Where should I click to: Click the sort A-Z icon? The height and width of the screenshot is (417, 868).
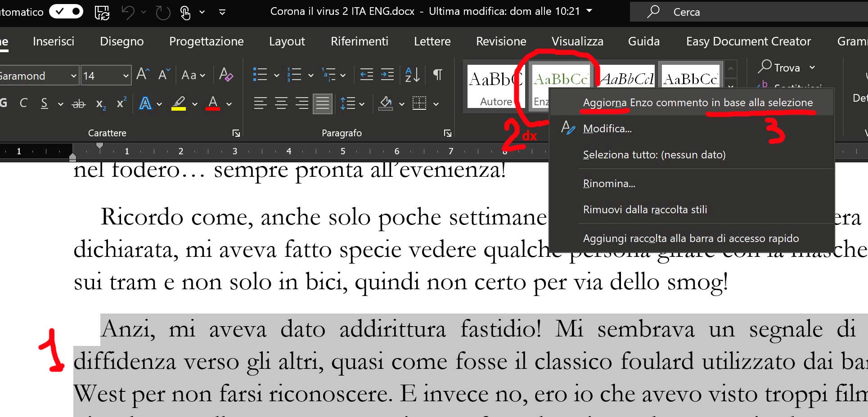pos(412,75)
